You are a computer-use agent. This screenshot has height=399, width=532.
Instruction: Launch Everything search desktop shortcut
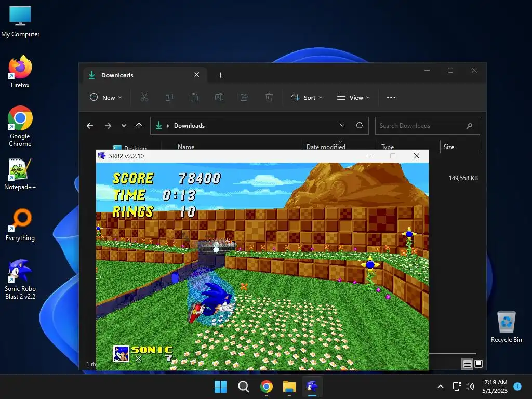pyautogui.click(x=20, y=224)
